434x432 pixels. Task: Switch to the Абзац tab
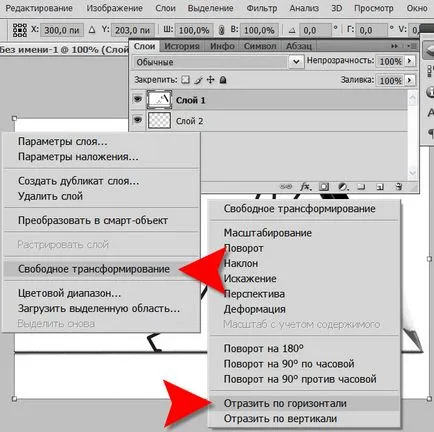click(x=299, y=46)
